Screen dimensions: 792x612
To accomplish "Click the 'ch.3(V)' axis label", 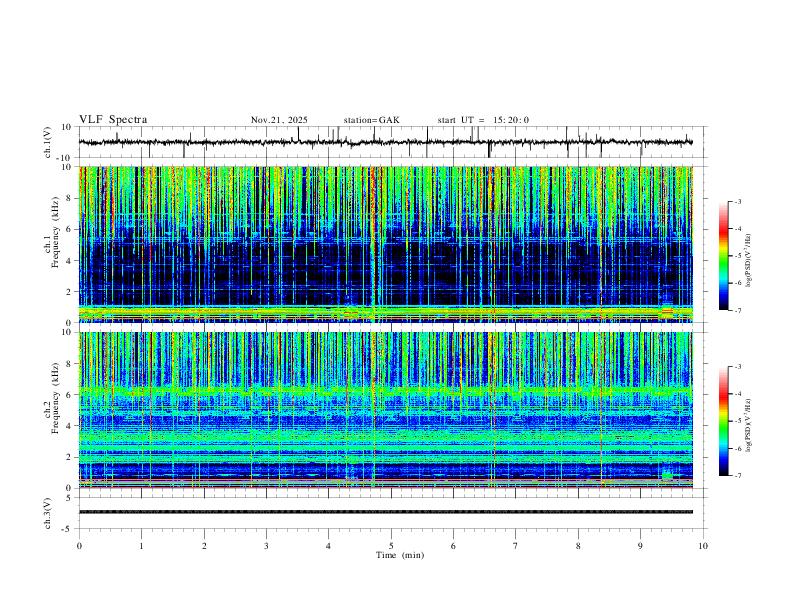I will coord(48,513).
